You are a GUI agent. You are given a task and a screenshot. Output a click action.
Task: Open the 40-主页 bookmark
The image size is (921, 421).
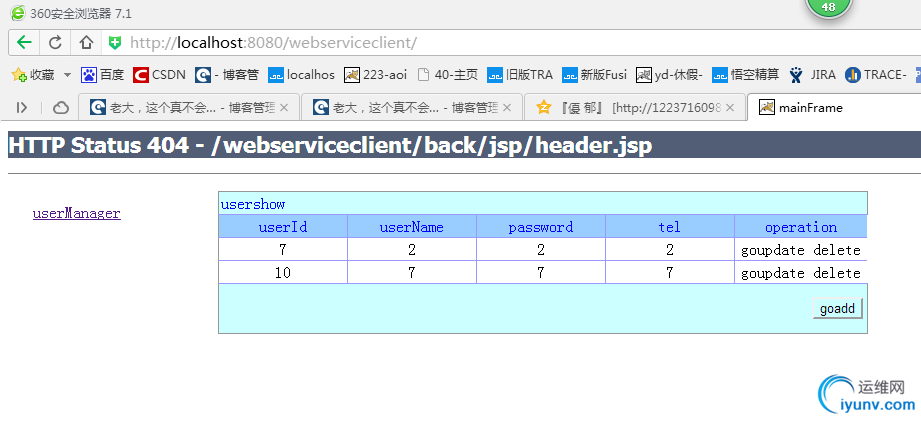(x=447, y=75)
